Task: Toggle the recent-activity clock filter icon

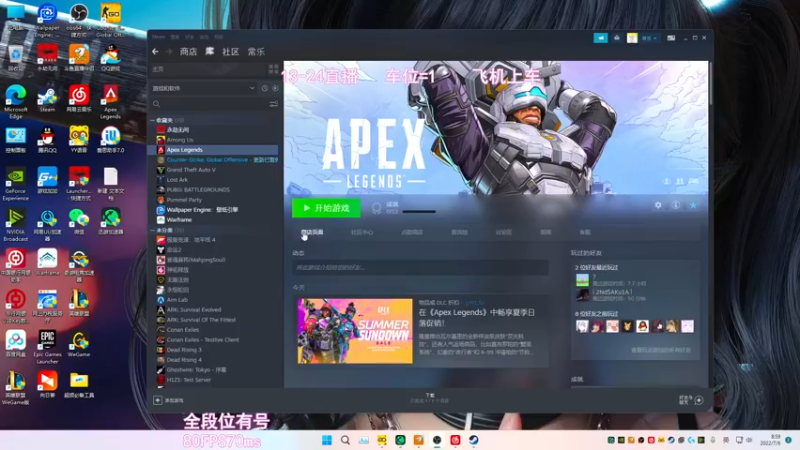Action: tap(265, 88)
